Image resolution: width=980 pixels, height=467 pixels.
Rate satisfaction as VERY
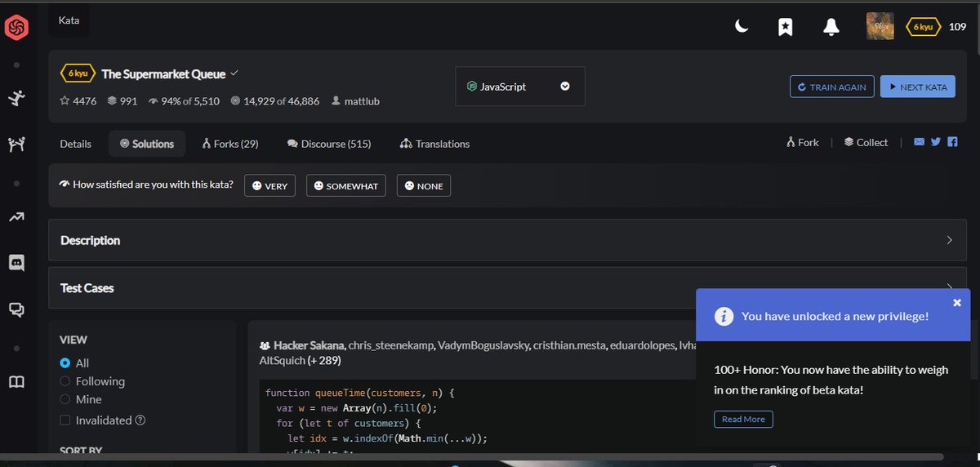click(269, 185)
